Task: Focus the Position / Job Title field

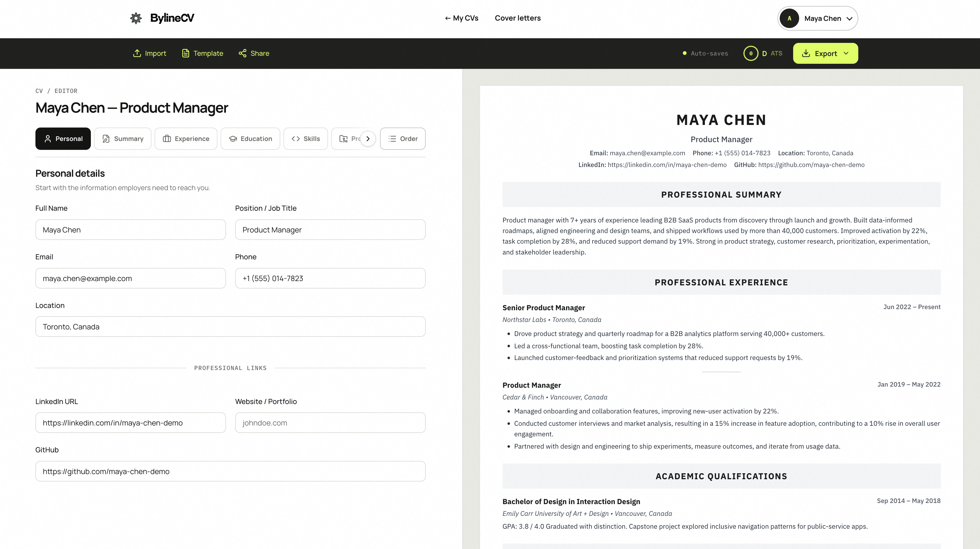Action: pyautogui.click(x=330, y=230)
